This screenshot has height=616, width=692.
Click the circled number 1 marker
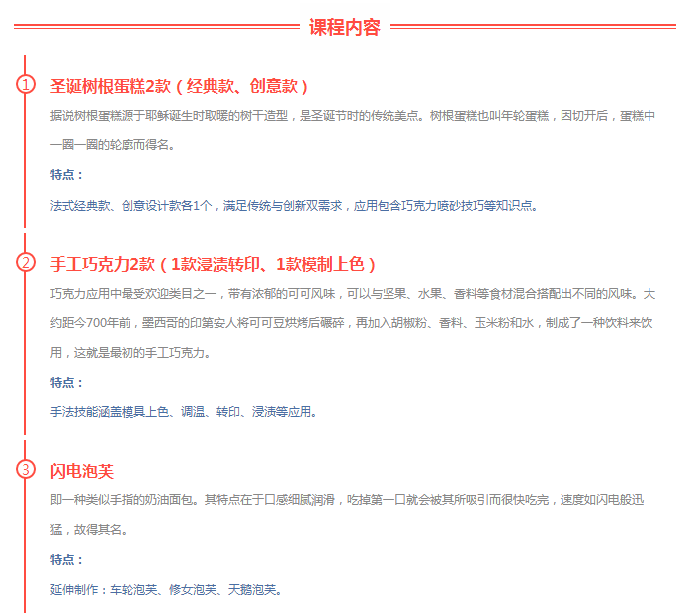point(26,84)
